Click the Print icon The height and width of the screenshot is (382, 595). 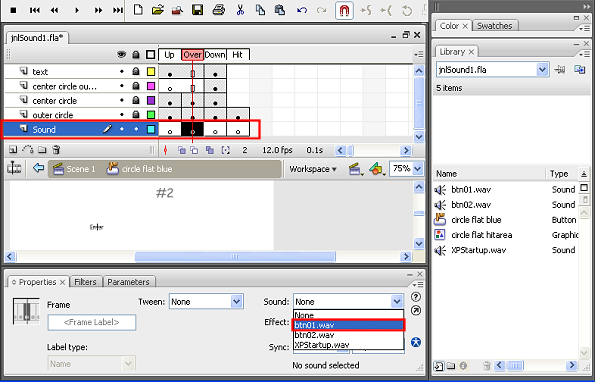point(219,10)
